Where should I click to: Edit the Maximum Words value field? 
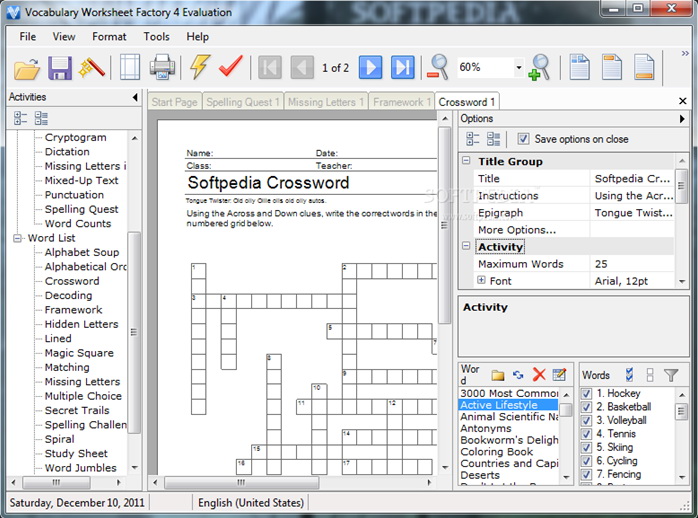pyautogui.click(x=632, y=264)
